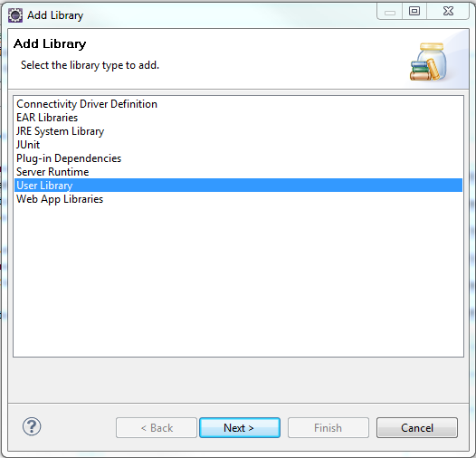Viewport: 476px width, 458px height.
Task: Open the help question mark icon
Action: pos(32,426)
